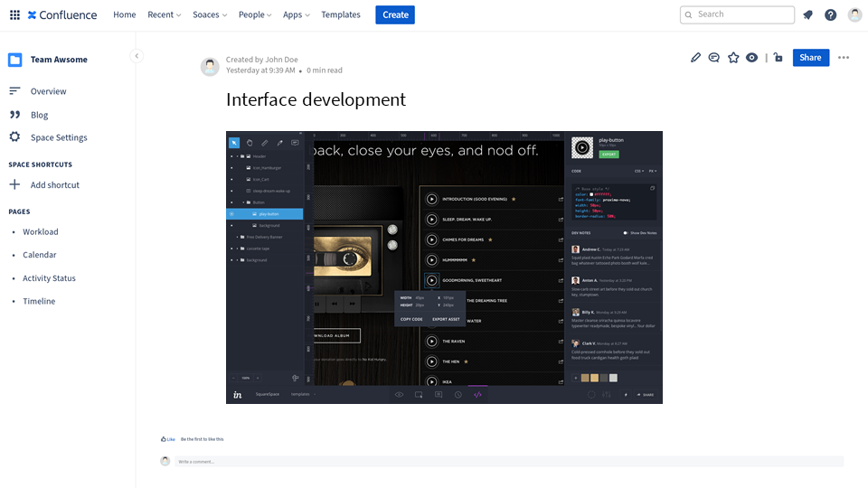Open the Workload page
Viewport: 868px width, 488px height.
41,232
